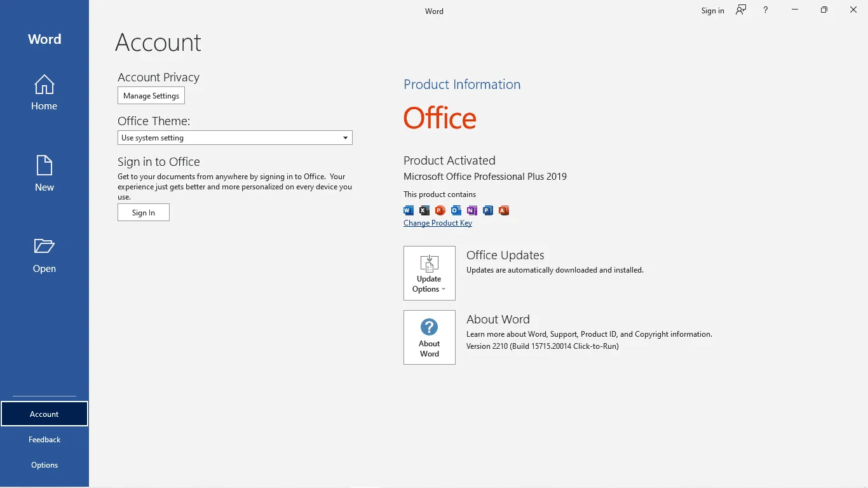This screenshot has height=488, width=868.
Task: Click the OneNote icon under product contents
Action: [472, 210]
